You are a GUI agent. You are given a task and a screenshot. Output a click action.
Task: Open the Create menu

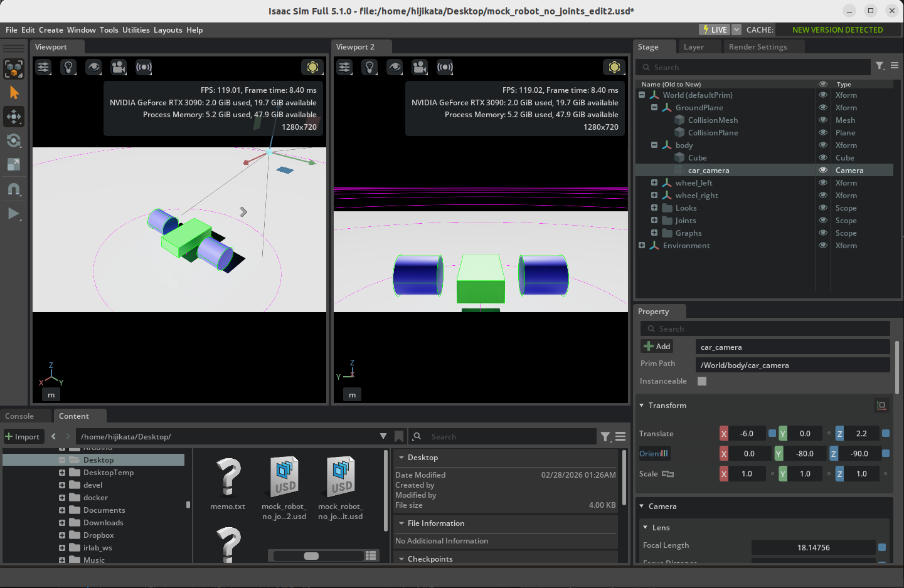[50, 29]
